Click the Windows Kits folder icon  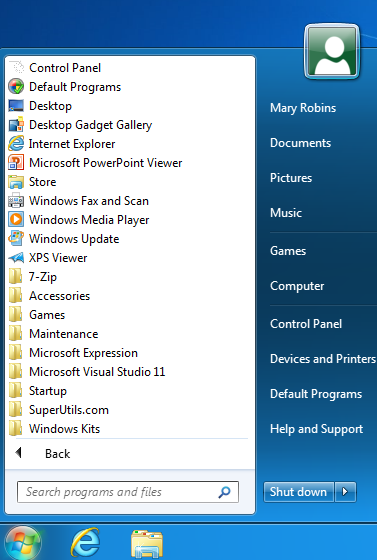[15, 429]
